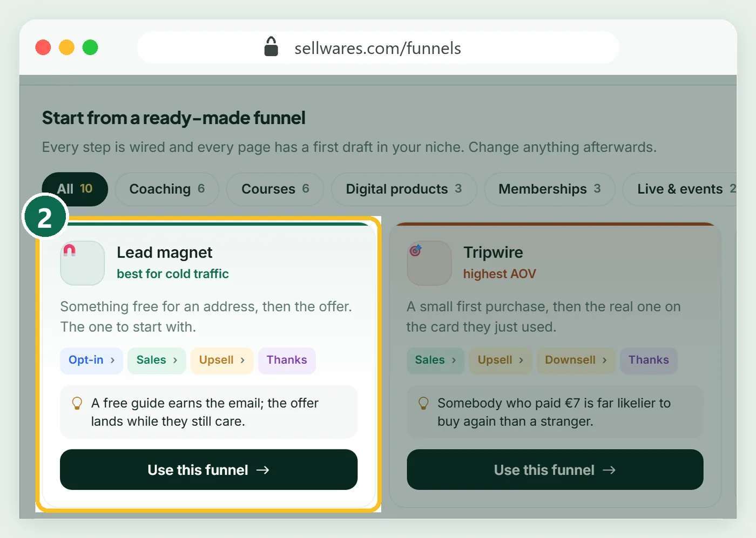Select the All 10 filter tab
Screen dimensions: 756x538
click(75, 189)
